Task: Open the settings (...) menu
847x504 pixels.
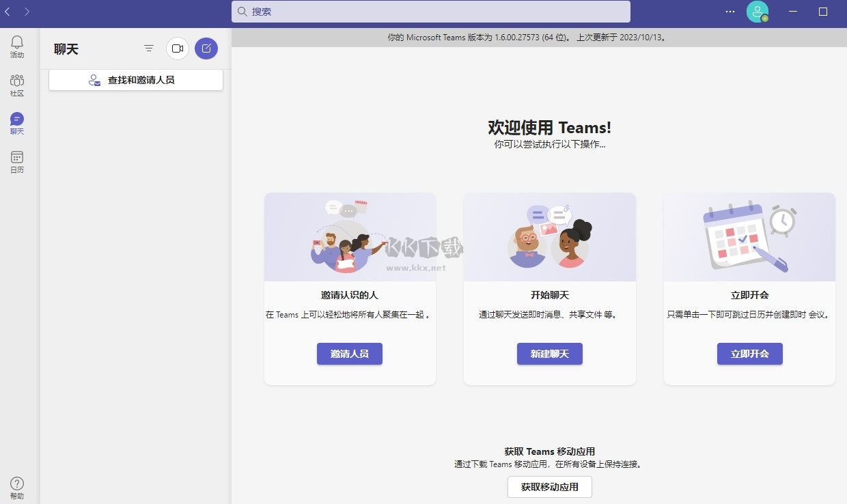Action: (730, 11)
